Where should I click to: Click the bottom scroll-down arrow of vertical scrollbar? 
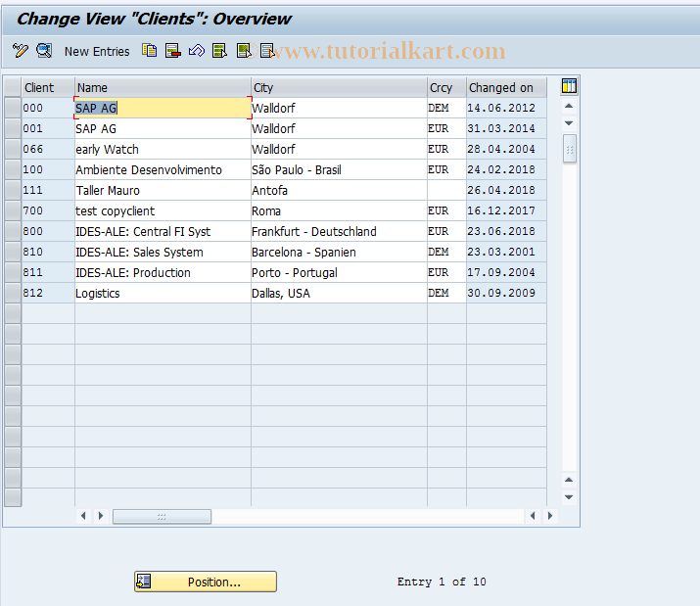(x=569, y=497)
